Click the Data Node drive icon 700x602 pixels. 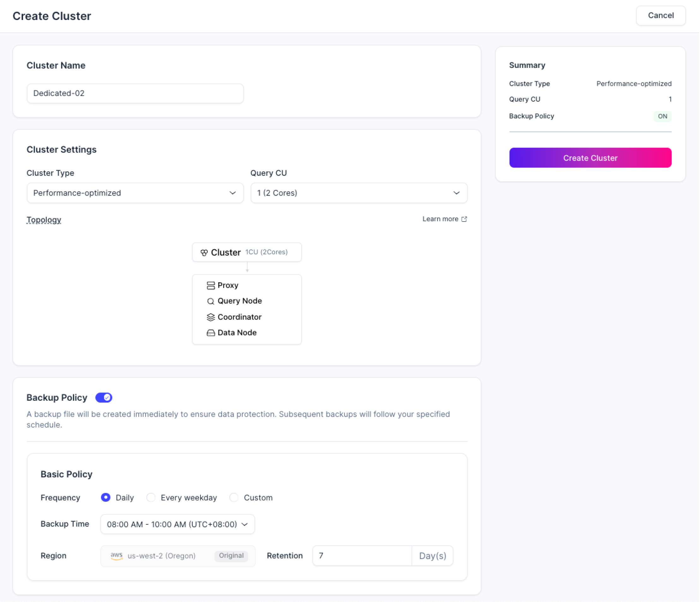[x=211, y=333]
